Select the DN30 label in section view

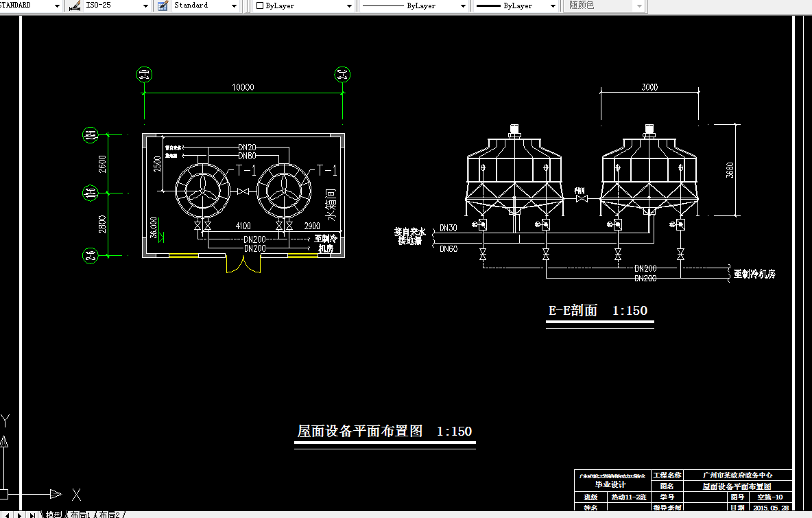pyautogui.click(x=449, y=228)
